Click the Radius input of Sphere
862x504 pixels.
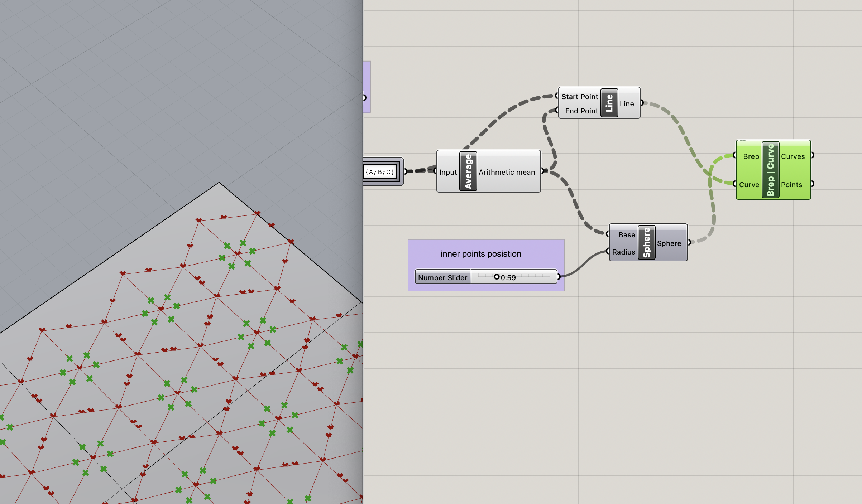click(x=623, y=252)
